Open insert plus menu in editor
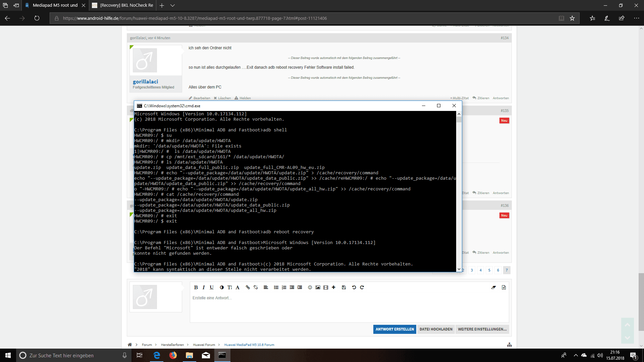 tap(333, 287)
